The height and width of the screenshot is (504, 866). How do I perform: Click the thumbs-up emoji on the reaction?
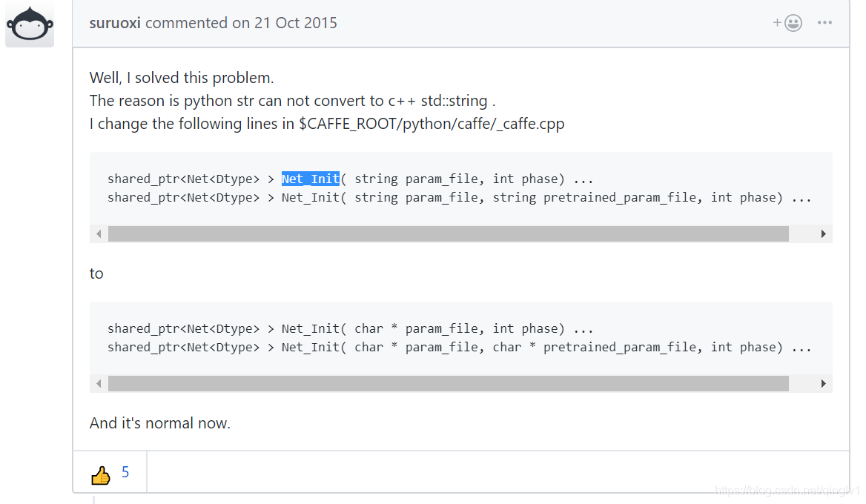pyautogui.click(x=101, y=472)
